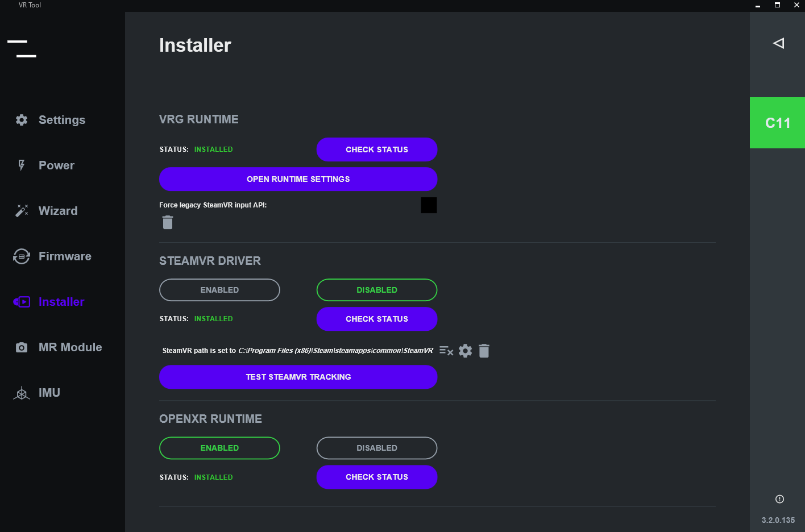
Task: Set OpenXR Runtime to Disabled
Action: coord(377,448)
